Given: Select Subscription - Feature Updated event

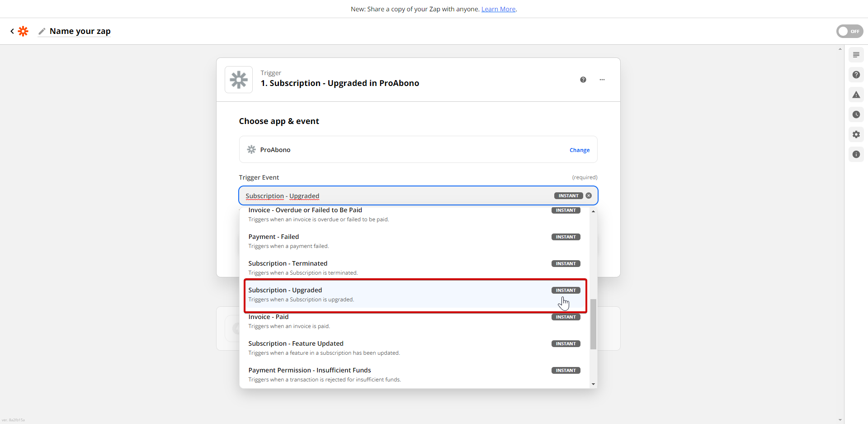Looking at the screenshot, I should 415,348.
